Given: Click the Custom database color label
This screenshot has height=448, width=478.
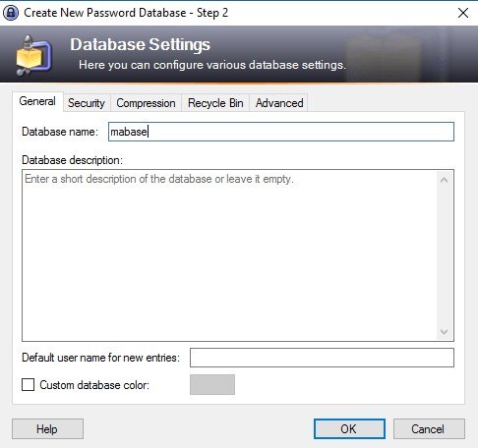Looking at the screenshot, I should click(94, 385).
